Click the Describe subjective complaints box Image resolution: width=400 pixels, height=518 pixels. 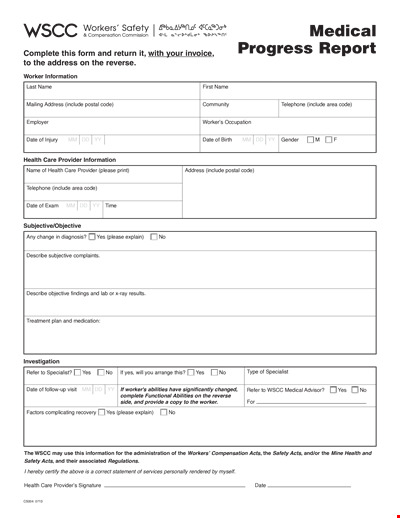(x=200, y=270)
